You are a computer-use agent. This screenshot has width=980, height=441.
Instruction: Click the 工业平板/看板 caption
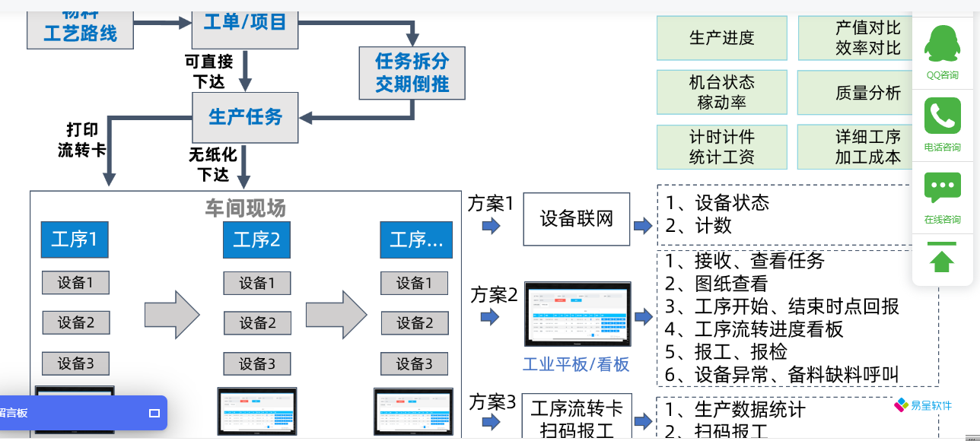tap(576, 364)
